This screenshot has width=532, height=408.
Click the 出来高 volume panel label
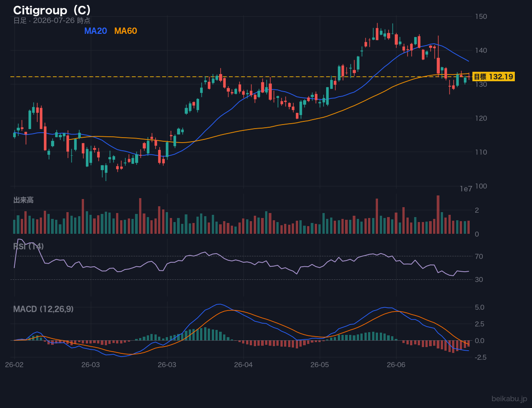point(23,200)
